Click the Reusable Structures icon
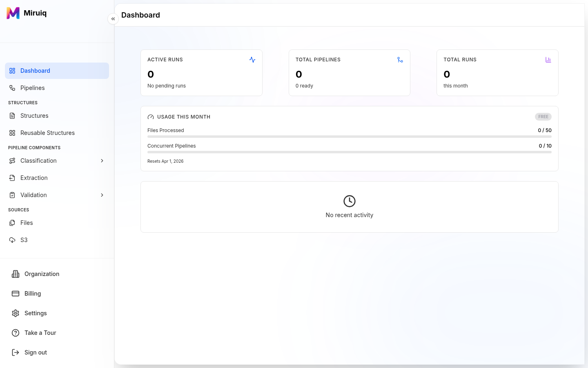 pos(12,133)
